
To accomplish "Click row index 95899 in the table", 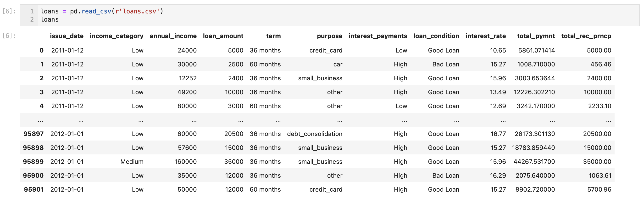I will pyautogui.click(x=33, y=162).
